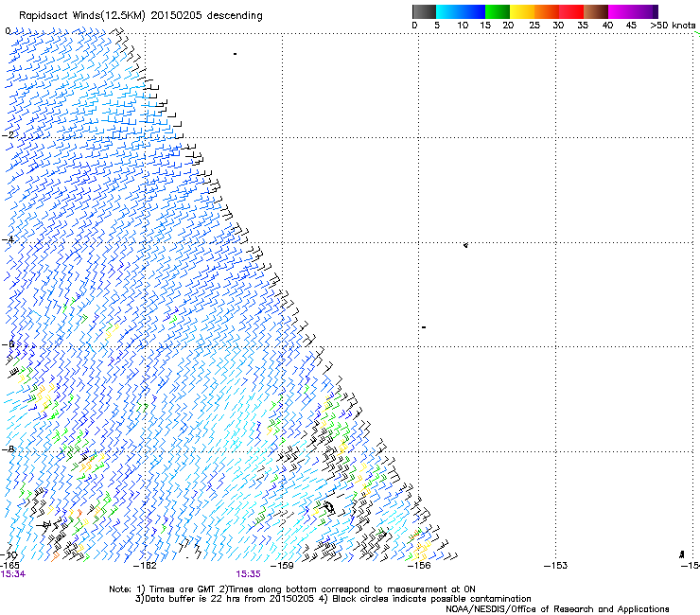This screenshot has width=700, height=615.
Task: Click the latitude label '-2'
Action: [x=8, y=135]
